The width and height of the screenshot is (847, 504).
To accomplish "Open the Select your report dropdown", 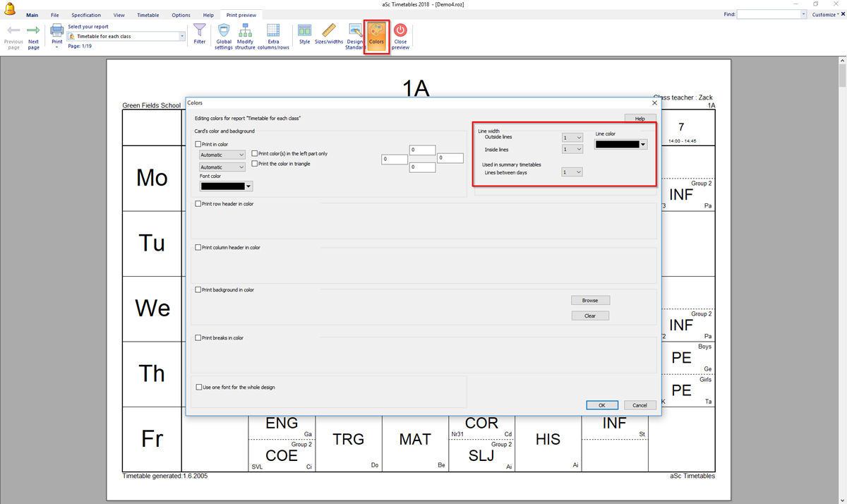I will tap(182, 36).
